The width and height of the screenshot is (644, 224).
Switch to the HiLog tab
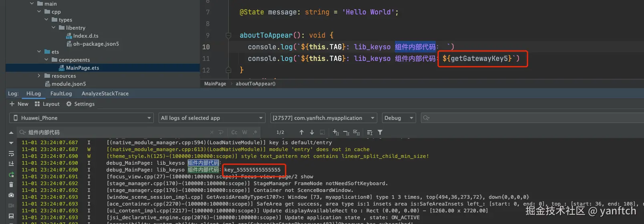(x=34, y=93)
